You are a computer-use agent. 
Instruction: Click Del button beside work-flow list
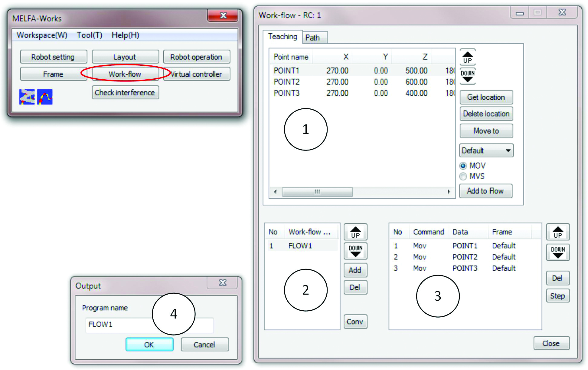(x=355, y=287)
